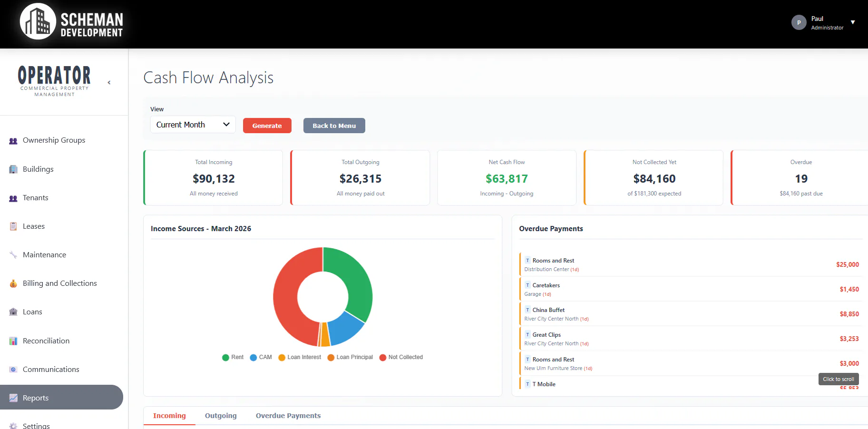Click the Leases clipboard icon

point(13,226)
